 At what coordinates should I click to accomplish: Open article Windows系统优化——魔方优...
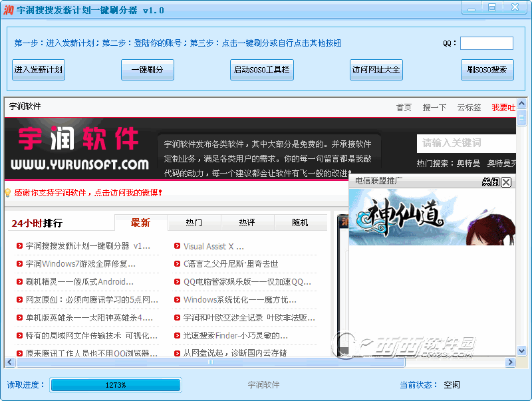pos(240,300)
